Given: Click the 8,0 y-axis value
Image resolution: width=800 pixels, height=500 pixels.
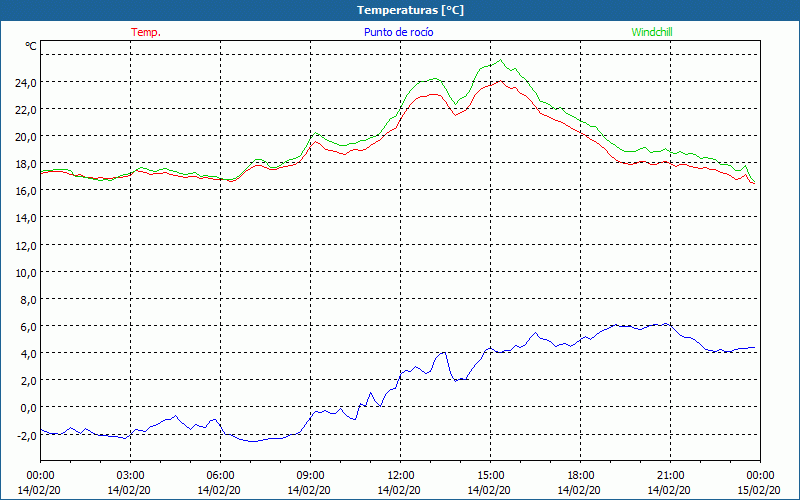Looking at the screenshot, I should pyautogui.click(x=28, y=299).
